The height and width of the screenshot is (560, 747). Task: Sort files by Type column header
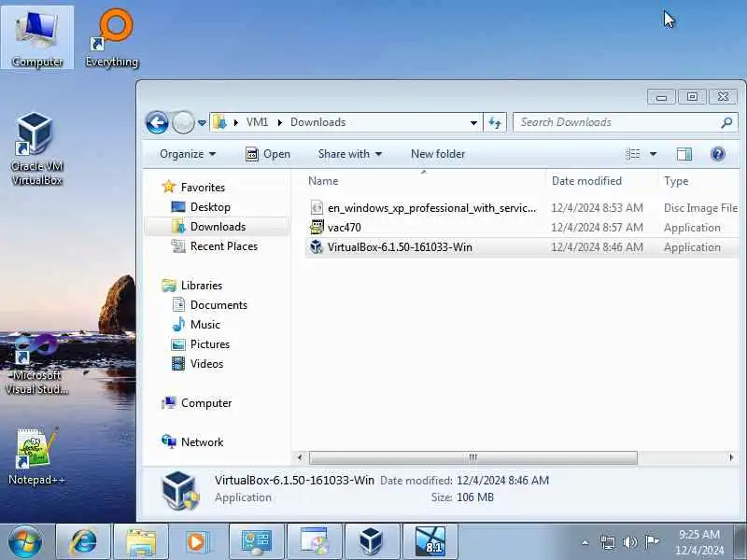(676, 181)
